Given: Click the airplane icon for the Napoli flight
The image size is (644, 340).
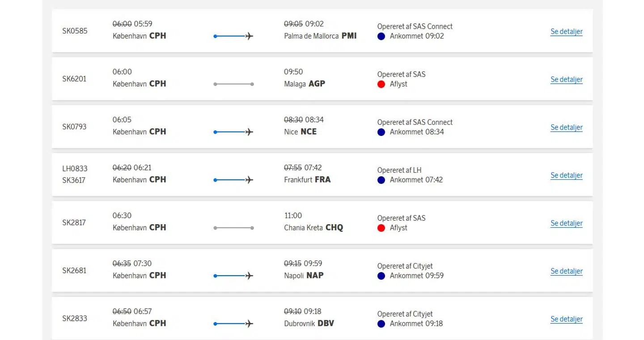Looking at the screenshot, I should [249, 276].
